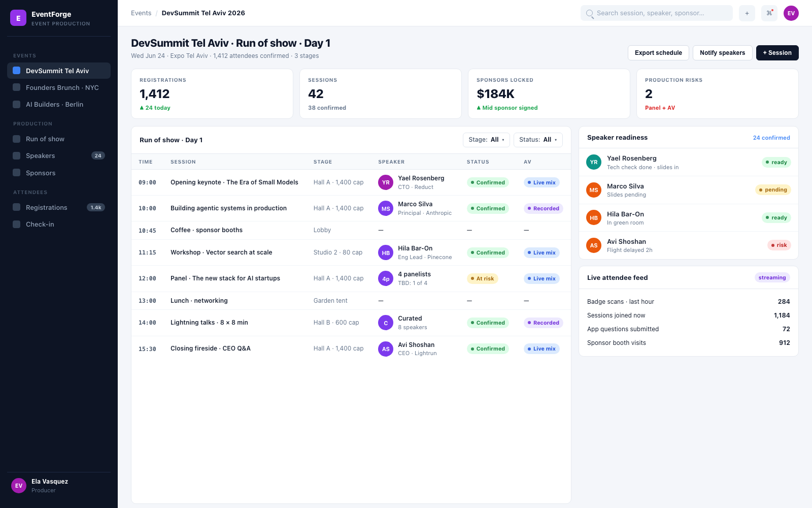This screenshot has height=508, width=812.
Task: Click the search magnifier icon
Action: click(590, 13)
